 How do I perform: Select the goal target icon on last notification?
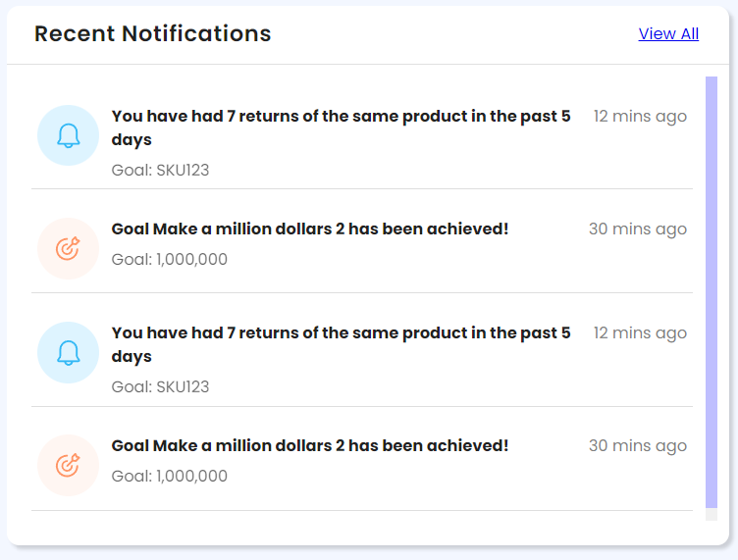69,465
